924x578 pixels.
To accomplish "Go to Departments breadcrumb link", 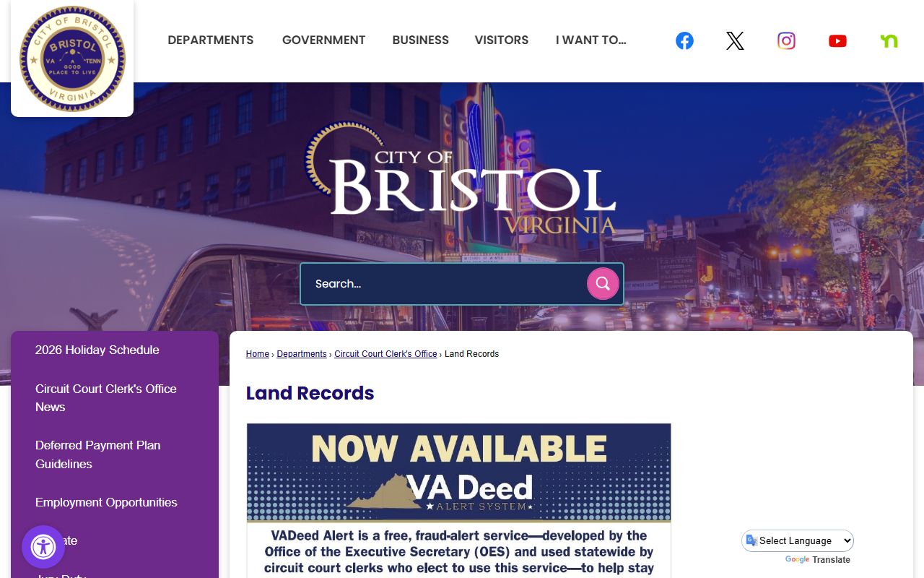I will (x=302, y=354).
